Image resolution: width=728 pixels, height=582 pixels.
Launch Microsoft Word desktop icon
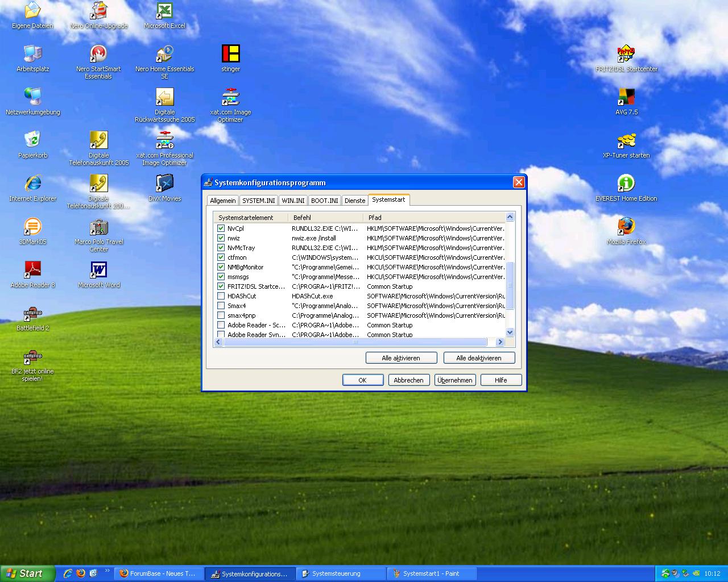coord(98,274)
